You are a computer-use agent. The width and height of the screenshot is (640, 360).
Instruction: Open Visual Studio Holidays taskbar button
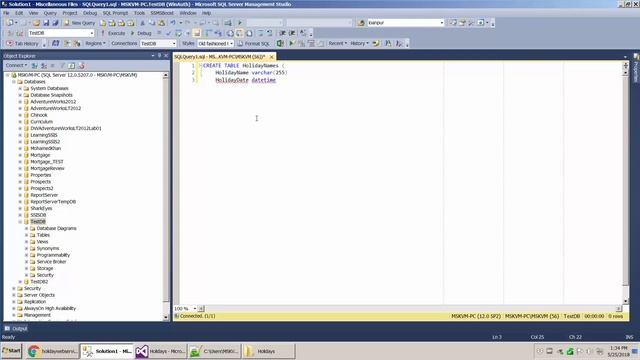pyautogui.click(x=160, y=351)
